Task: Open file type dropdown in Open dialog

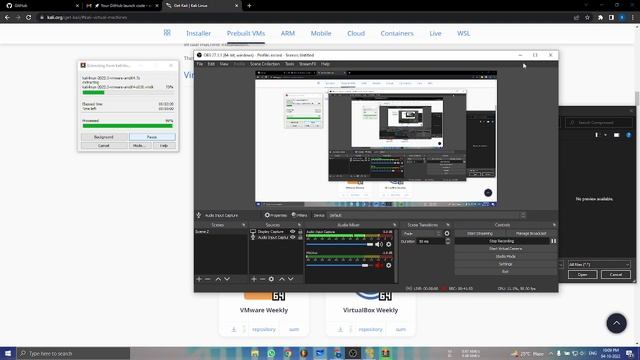Action: pyautogui.click(x=599, y=264)
